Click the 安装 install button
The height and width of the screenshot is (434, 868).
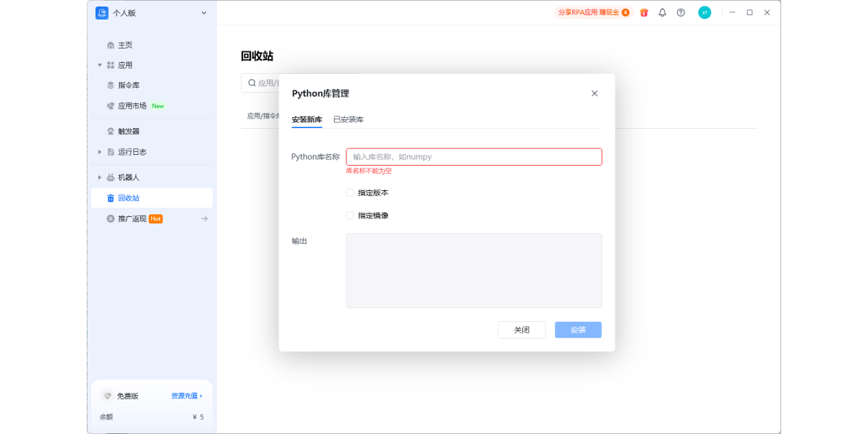pyautogui.click(x=577, y=329)
